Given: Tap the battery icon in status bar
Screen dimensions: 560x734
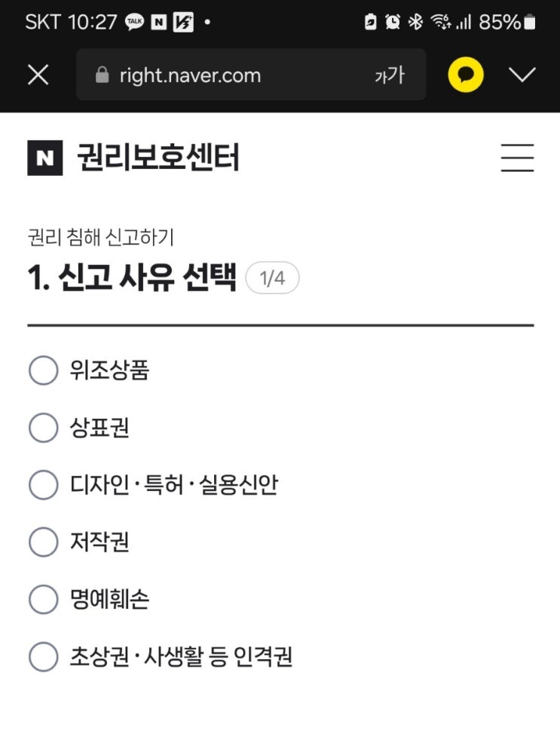Looking at the screenshot, I should (529, 22).
